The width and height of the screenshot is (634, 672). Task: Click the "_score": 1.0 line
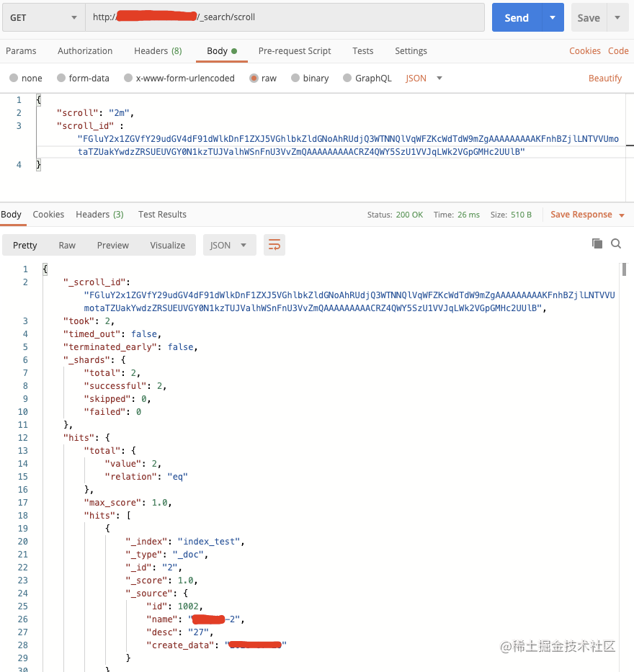coord(161,581)
